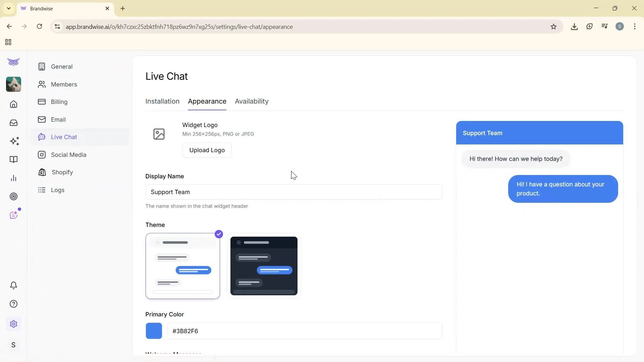Open Chrome's three-dot browser menu

point(635,26)
